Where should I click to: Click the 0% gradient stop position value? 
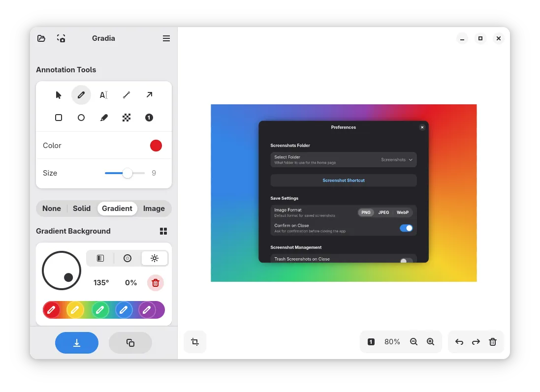[x=131, y=283]
